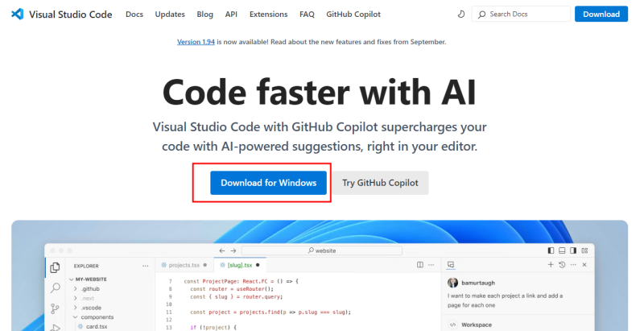This screenshot has width=644, height=331.
Task: Click the bamurtaugh username in chat
Action: coord(478,283)
